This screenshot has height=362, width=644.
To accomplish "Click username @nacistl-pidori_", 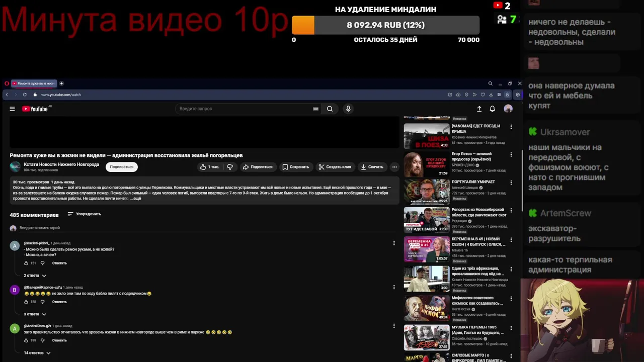I will tap(36, 243).
